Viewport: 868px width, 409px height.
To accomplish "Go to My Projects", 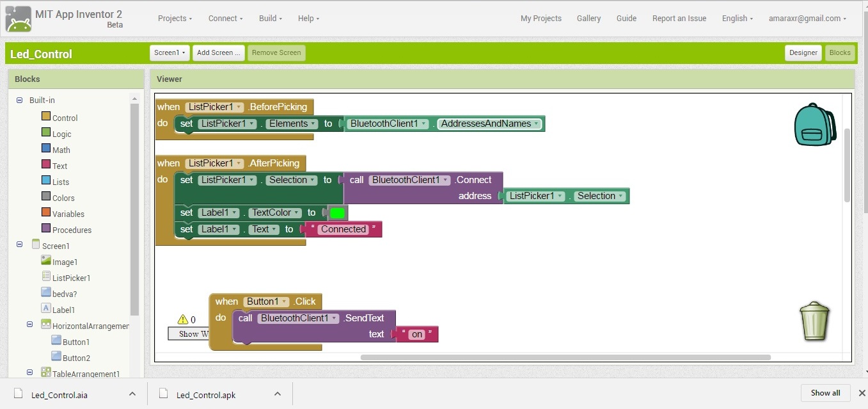I will (541, 19).
